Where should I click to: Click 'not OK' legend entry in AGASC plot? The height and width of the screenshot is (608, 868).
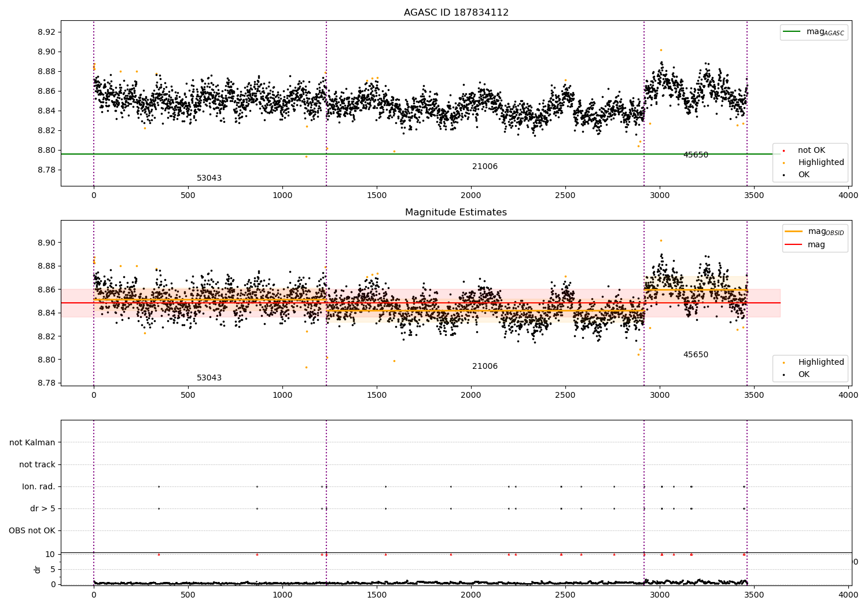[x=811, y=150]
